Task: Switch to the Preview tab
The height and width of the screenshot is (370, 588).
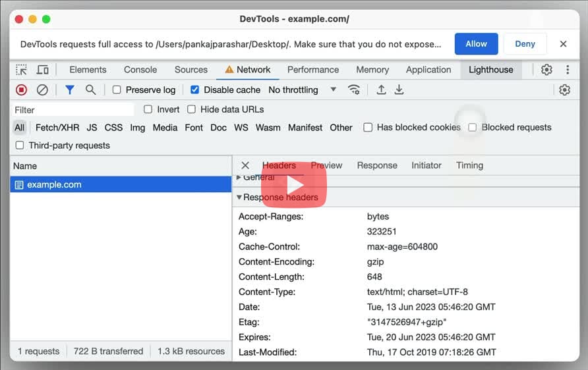Action: click(326, 165)
